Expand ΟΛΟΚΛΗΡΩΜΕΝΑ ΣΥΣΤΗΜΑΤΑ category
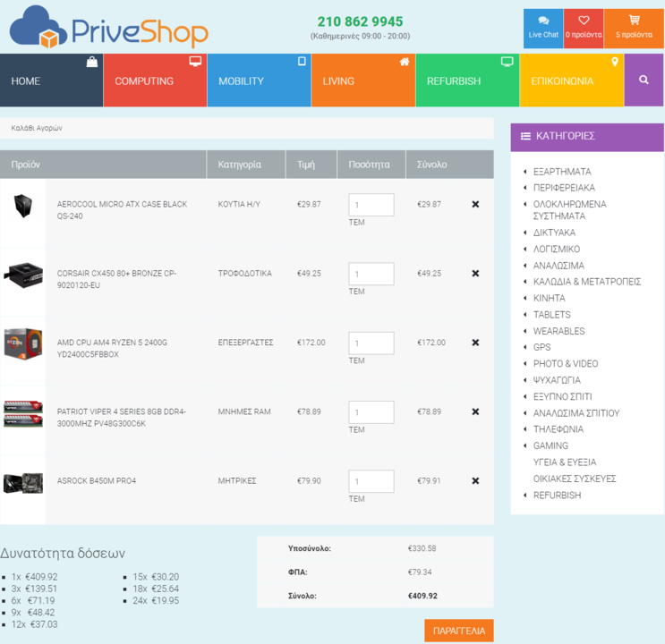The image size is (665, 644). (x=569, y=210)
